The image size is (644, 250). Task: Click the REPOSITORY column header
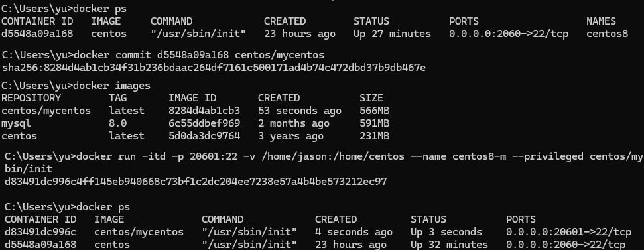[31, 98]
